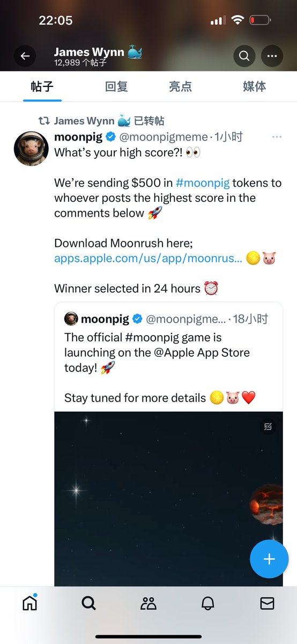This screenshot has width=297, height=644.
Task: Open moonpig post's ellipsis options
Action: click(277, 137)
